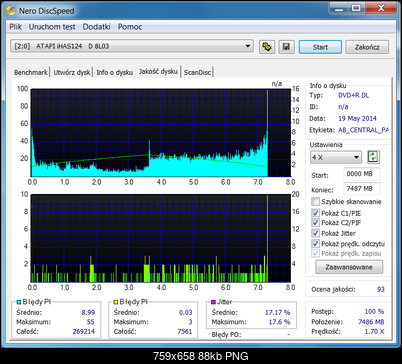This screenshot has height=364, width=402.
Task: Click the PI average value 8.99
Action: tap(88, 313)
